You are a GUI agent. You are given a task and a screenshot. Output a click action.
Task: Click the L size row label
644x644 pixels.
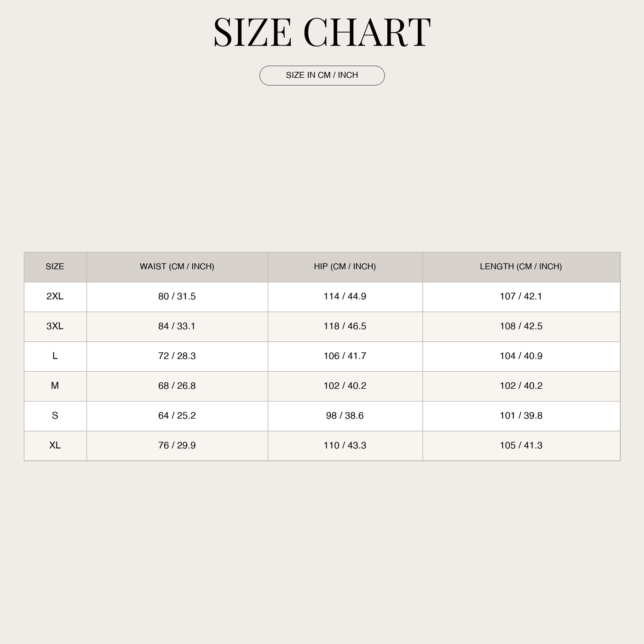coord(55,356)
